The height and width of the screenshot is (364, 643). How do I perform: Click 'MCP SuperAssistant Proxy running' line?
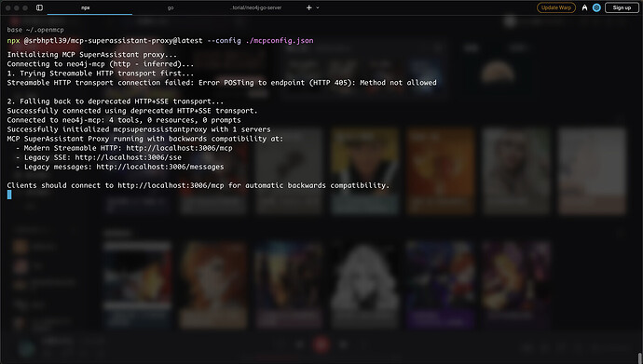tap(145, 139)
